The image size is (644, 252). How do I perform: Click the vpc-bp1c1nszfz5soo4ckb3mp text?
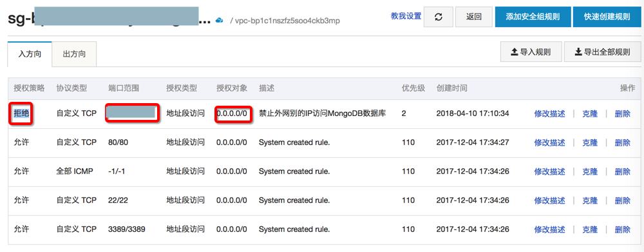tap(287, 21)
